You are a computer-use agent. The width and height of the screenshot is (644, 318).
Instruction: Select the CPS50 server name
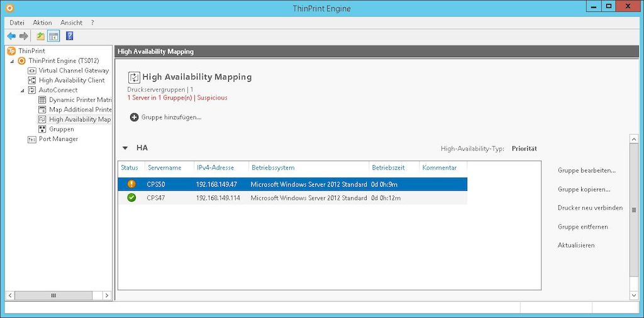click(156, 185)
